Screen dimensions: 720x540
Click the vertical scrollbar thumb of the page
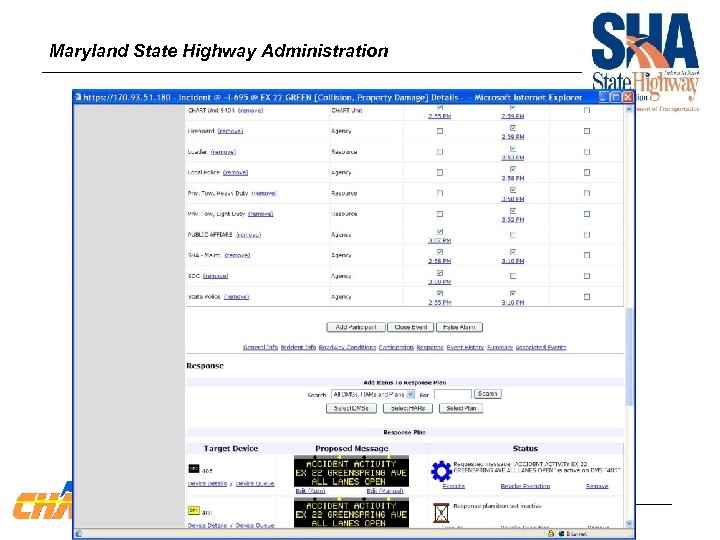(629, 357)
